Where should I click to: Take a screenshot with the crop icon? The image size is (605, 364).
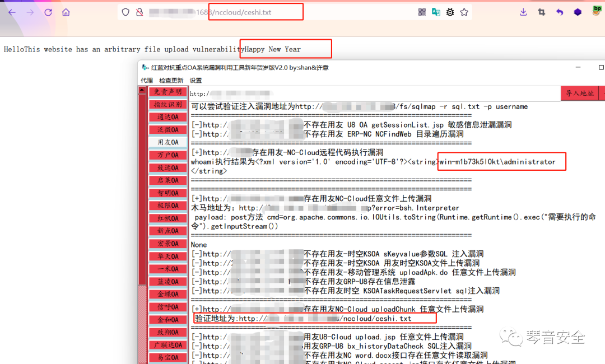pyautogui.click(x=541, y=12)
